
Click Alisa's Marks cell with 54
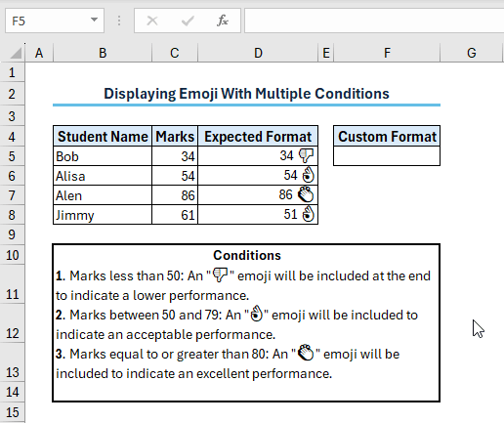[x=175, y=176]
